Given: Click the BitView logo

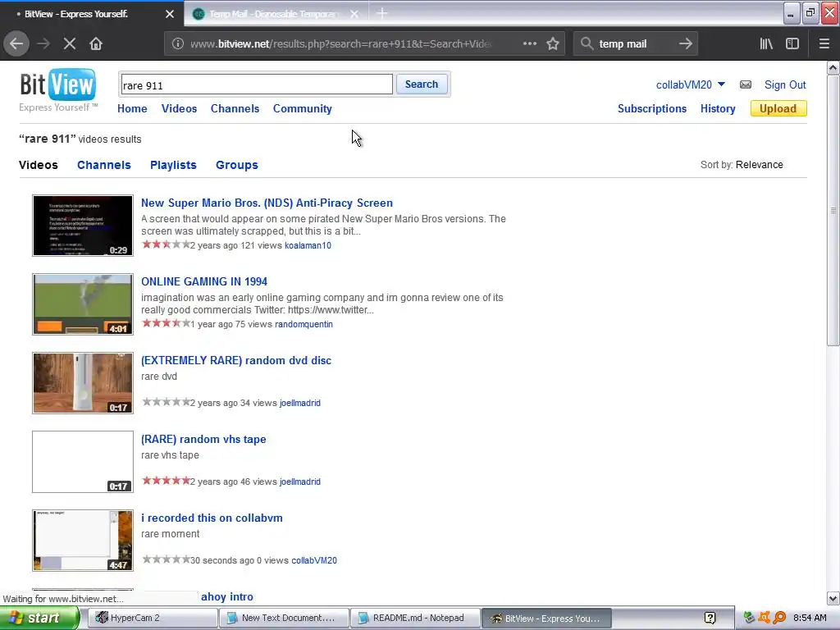Looking at the screenshot, I should [x=58, y=84].
